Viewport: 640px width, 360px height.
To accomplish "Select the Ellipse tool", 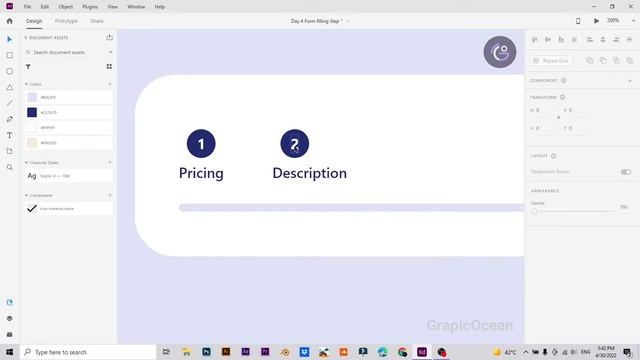I will click(10, 71).
